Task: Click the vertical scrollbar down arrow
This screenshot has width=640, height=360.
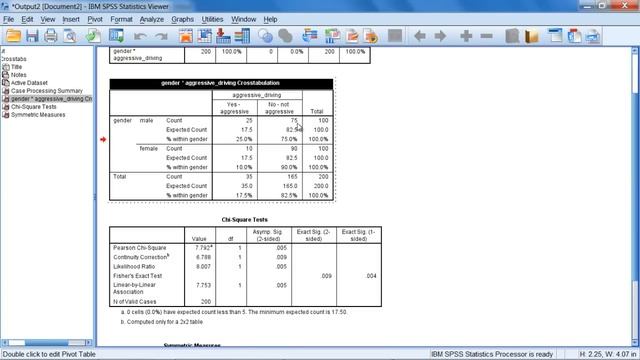Action: coord(635,342)
